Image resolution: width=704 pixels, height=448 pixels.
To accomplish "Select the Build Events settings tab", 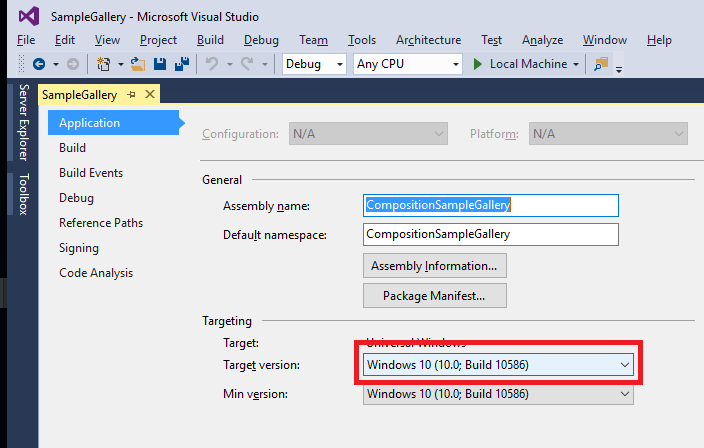I will (91, 173).
